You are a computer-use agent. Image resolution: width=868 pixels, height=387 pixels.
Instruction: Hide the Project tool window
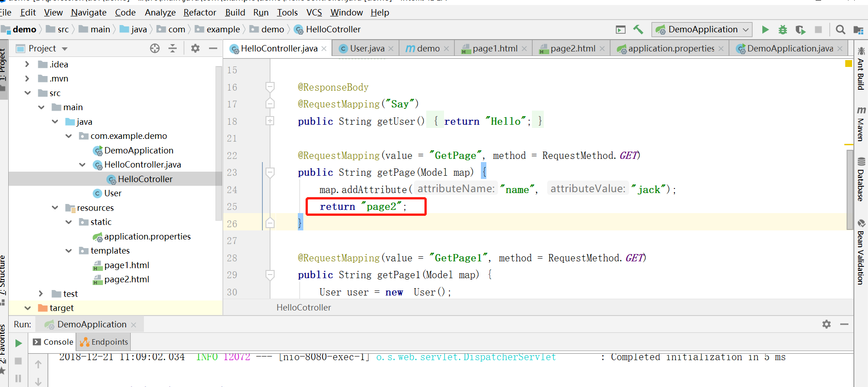pos(213,48)
